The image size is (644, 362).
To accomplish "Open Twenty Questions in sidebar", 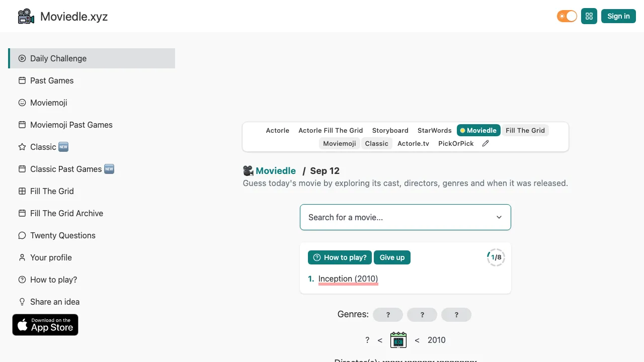I will [x=92, y=235].
